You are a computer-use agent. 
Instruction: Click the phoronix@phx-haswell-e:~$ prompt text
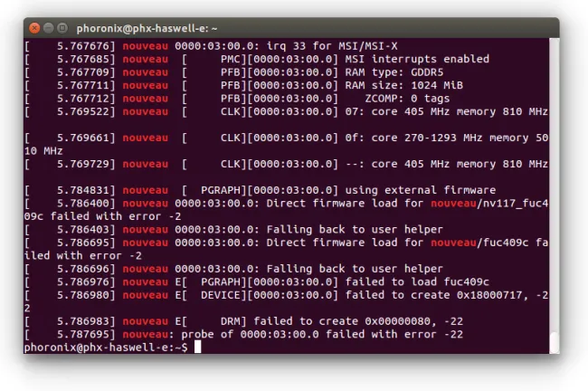[x=106, y=348]
